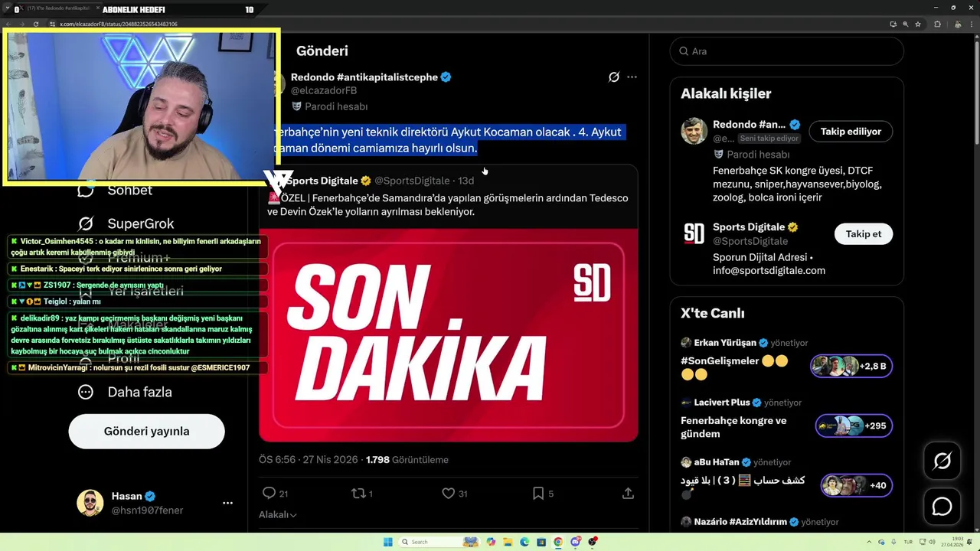Click Windows Start button in taskbar
980x551 pixels.
click(x=388, y=542)
